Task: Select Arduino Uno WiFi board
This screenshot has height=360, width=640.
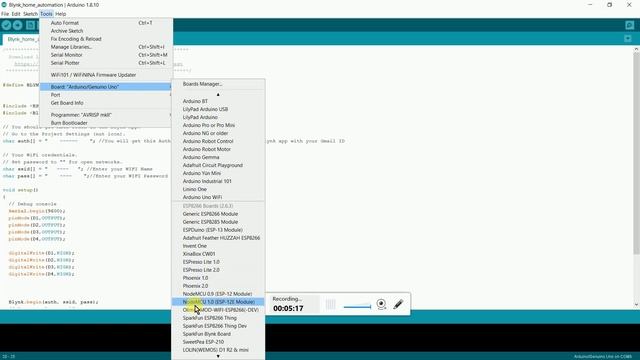Action: (218, 197)
